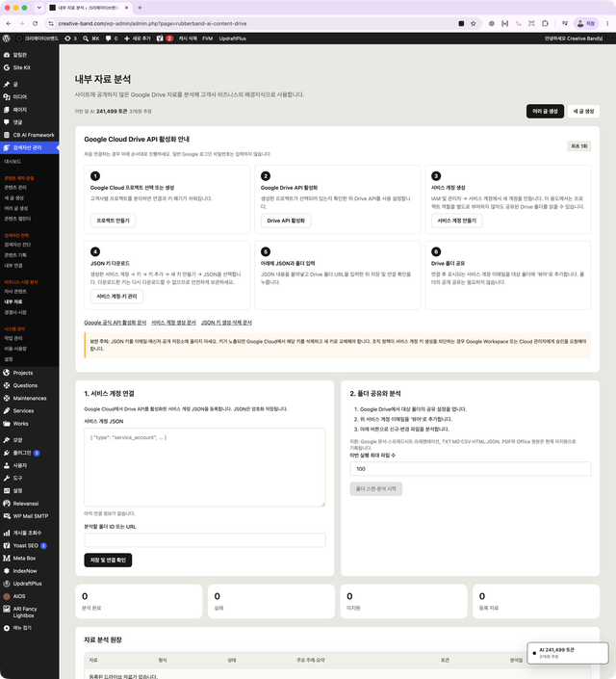This screenshot has height=679, width=616.
Task: Select 경쟁사·시장 submenu item
Action: pos(15,312)
